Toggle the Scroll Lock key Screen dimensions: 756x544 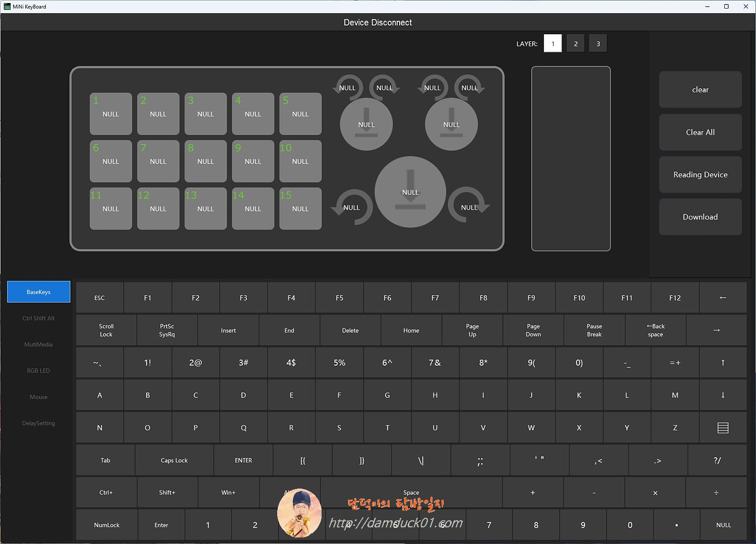106,330
